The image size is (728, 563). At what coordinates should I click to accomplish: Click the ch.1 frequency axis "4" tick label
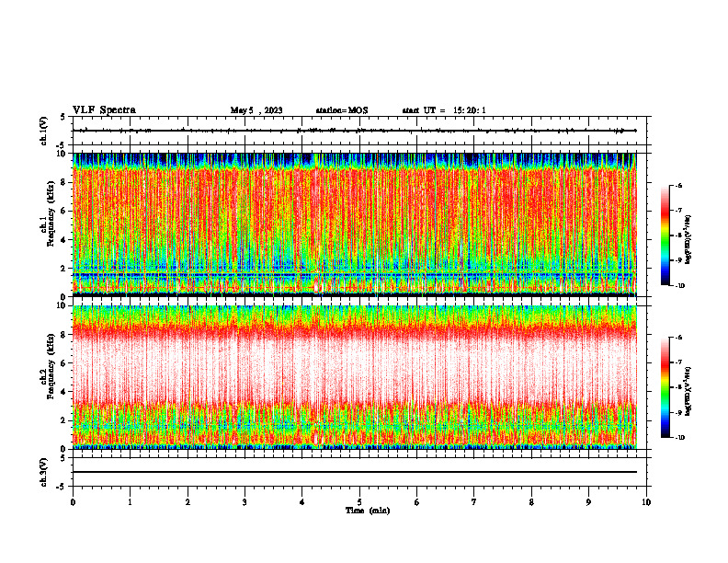point(63,240)
